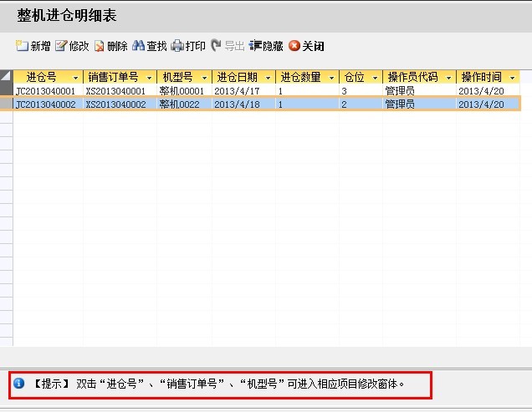The height and width of the screenshot is (412, 532).
Task: Click the 整机进仓明细表 title
Action: (67, 15)
